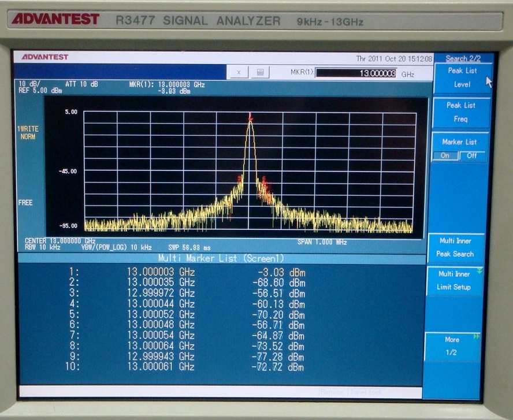Select marker 5 frequency 13.000052 GHz

click(161, 314)
